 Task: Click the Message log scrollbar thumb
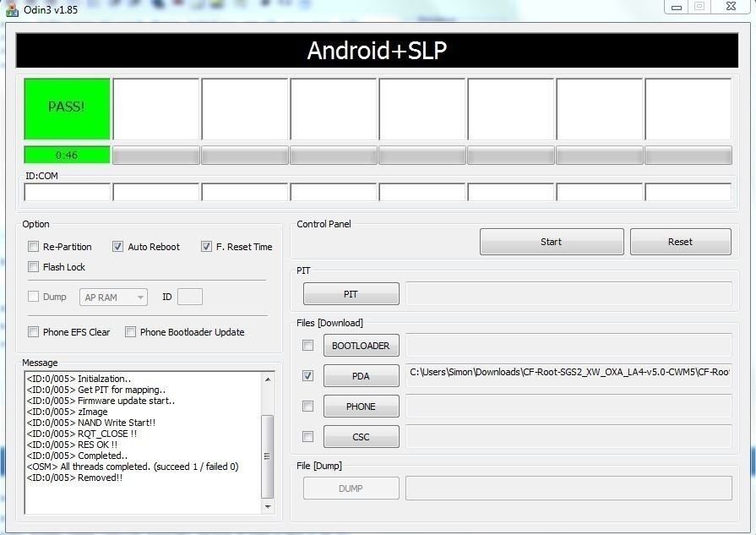coord(268,456)
